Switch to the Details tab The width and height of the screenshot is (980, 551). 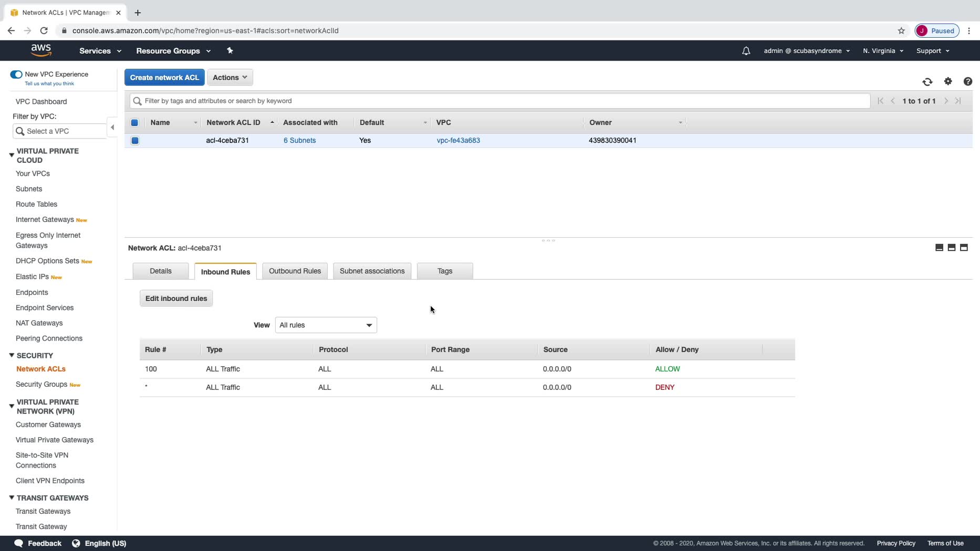click(161, 271)
